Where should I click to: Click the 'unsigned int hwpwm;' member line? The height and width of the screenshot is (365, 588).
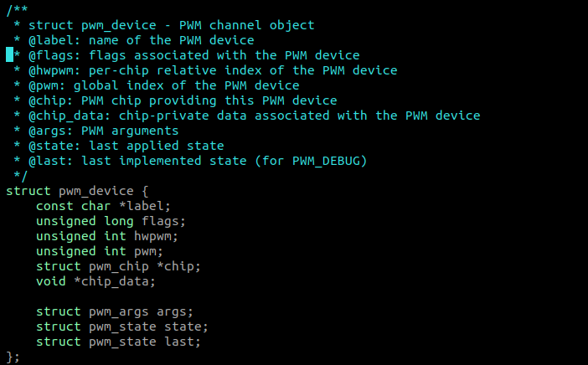pos(107,236)
